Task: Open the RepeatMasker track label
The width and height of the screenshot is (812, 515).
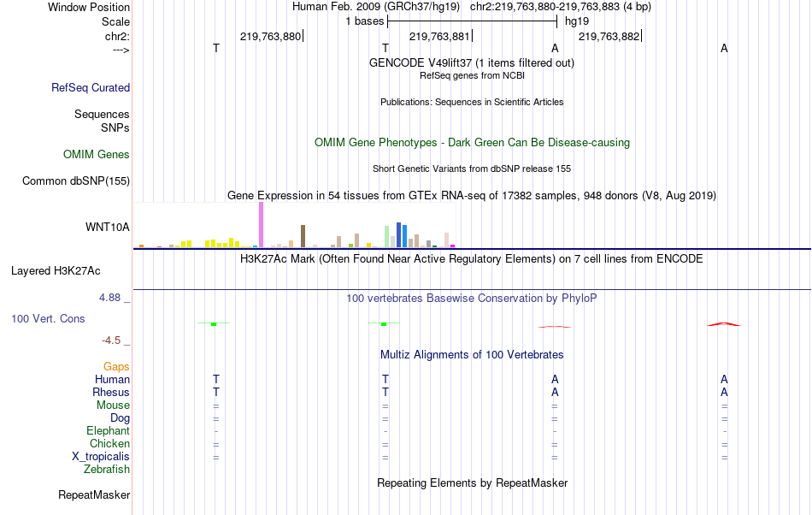Action: 94,494
